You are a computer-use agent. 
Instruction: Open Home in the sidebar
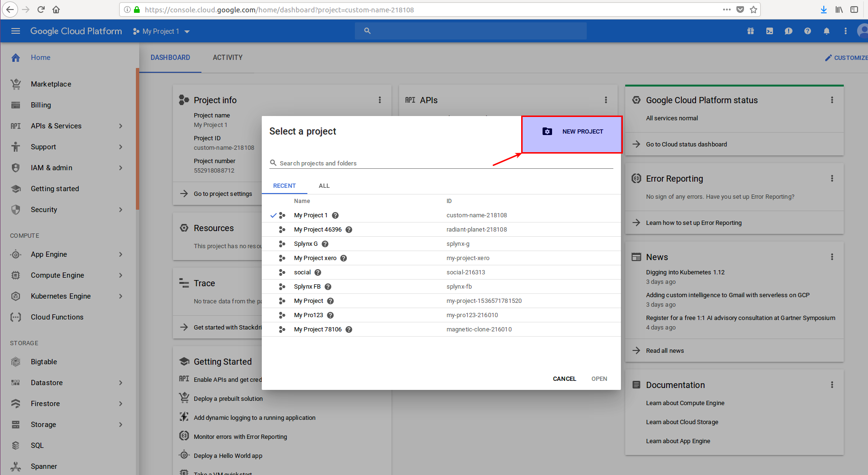tap(40, 58)
